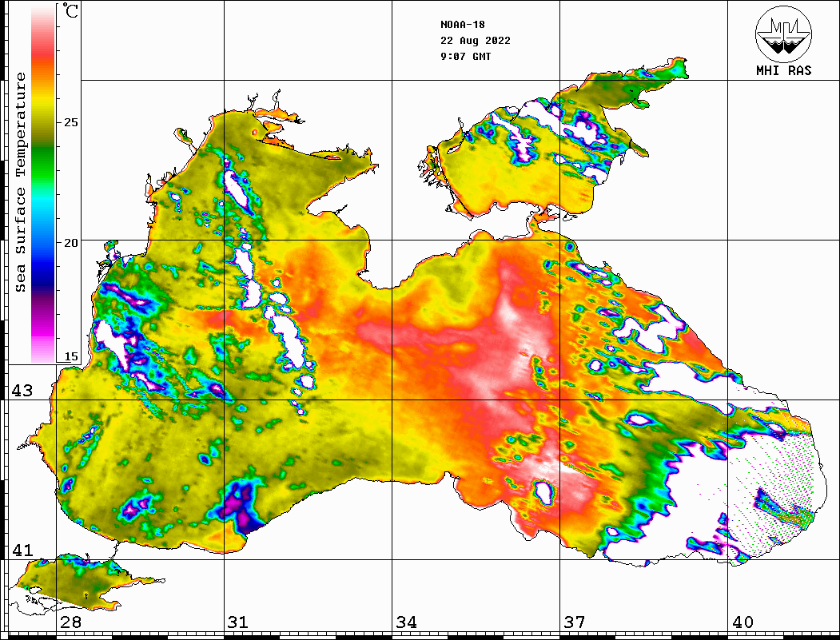Click the '25' tick on the color scale
This screenshot has height=640, width=840.
pyautogui.click(x=70, y=122)
